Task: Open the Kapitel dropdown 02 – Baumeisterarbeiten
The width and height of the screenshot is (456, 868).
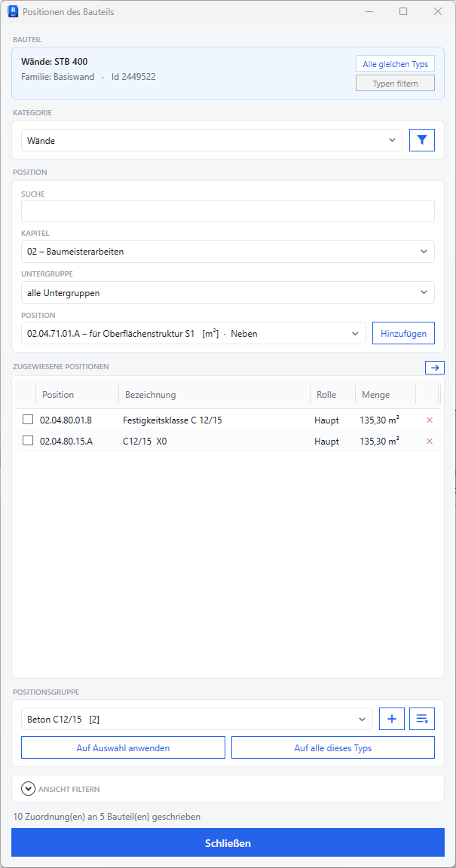Action: coord(228,252)
